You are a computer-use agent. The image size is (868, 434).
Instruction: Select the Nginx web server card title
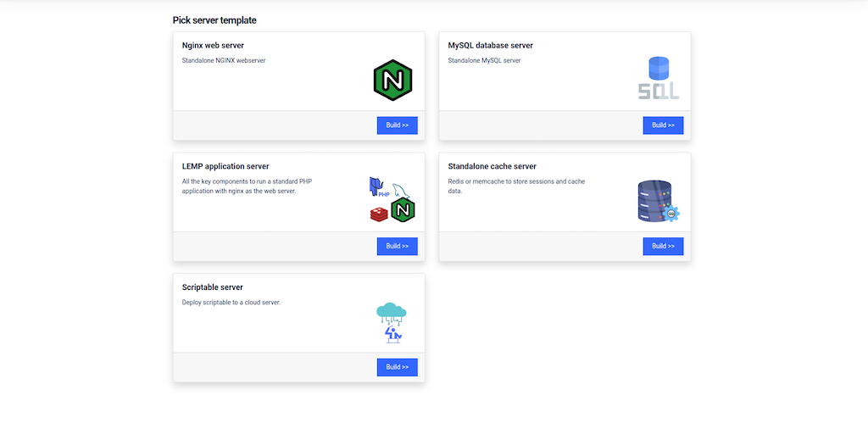tap(213, 46)
